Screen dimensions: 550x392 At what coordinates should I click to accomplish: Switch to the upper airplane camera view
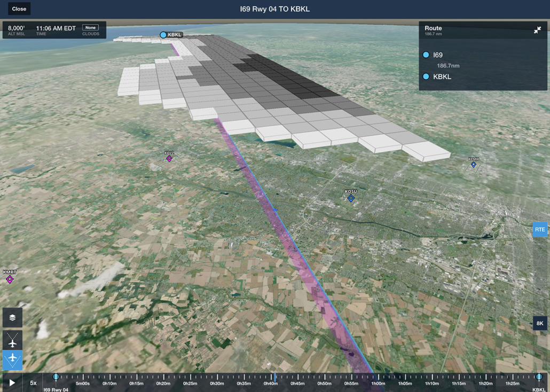point(12,340)
